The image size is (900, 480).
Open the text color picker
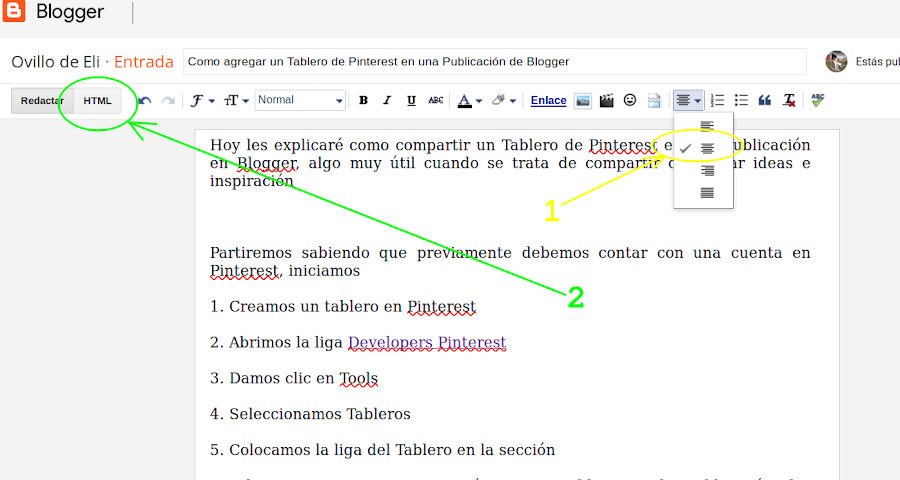point(470,101)
